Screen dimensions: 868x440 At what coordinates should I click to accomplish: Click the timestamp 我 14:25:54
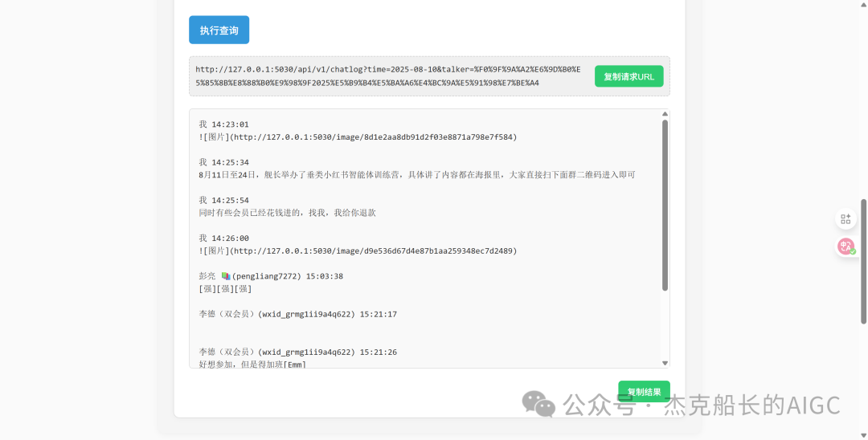[223, 200]
